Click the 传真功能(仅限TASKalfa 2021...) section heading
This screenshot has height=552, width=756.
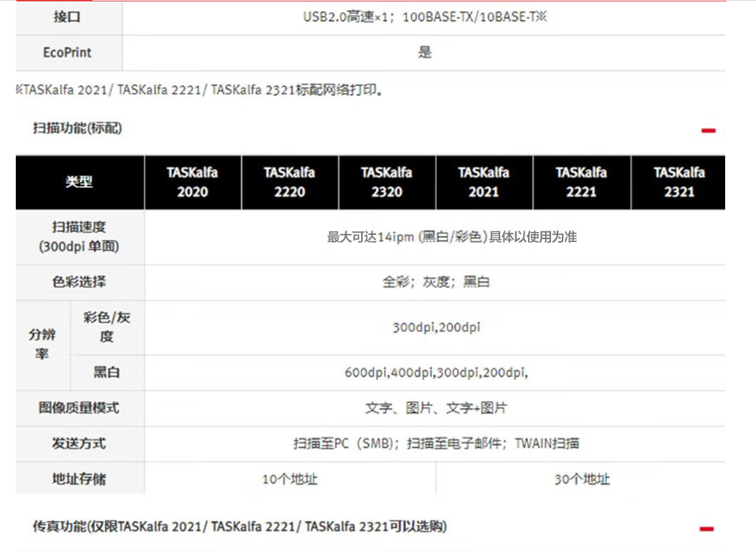click(x=239, y=526)
